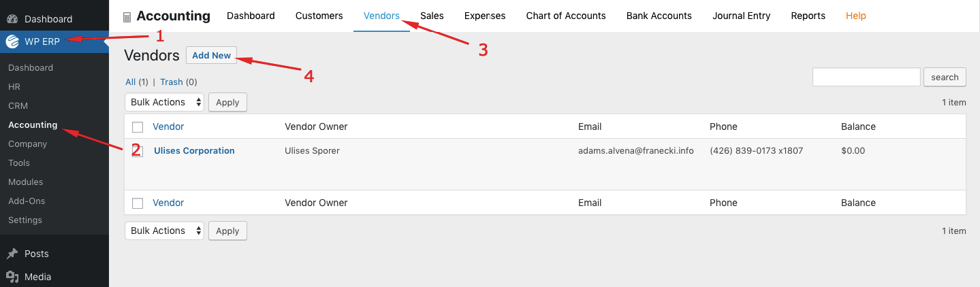Click the Dashboard gauge icon in sidebar
Image resolution: width=980 pixels, height=287 pixels.
(12, 19)
